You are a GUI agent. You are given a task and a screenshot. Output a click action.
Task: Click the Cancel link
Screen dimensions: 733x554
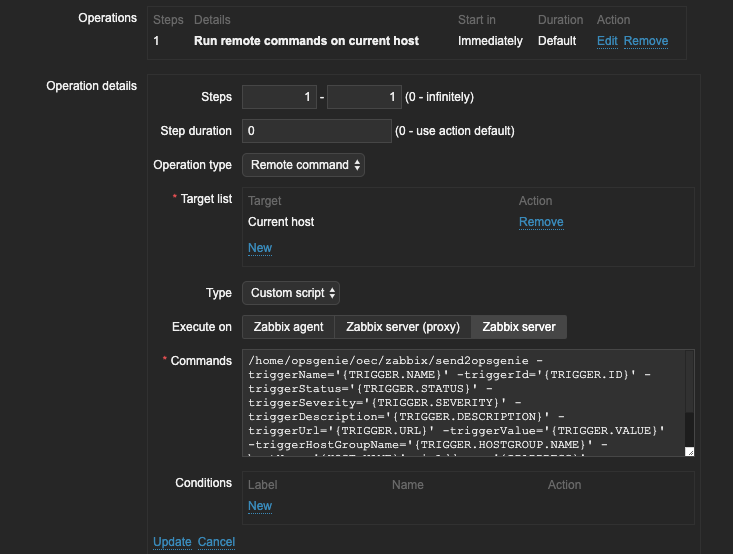click(x=216, y=542)
